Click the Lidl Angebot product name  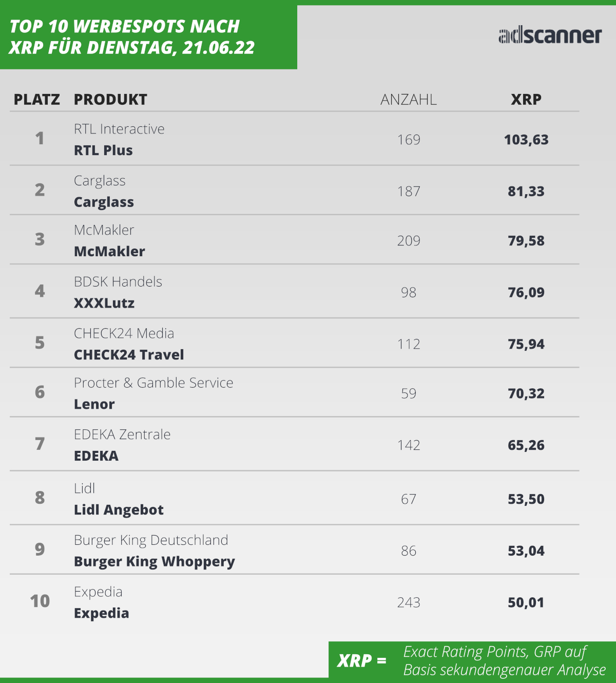pyautogui.click(x=119, y=510)
